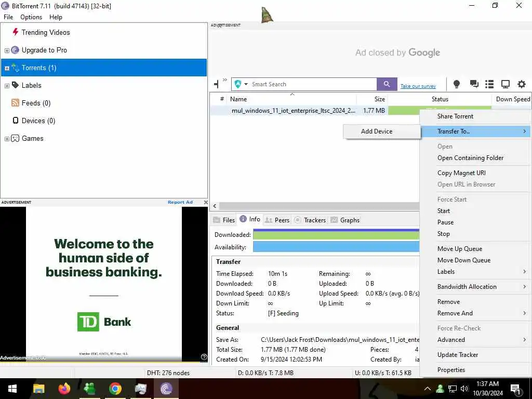
Task: Choose Open Containing Folder
Action: pos(475,158)
